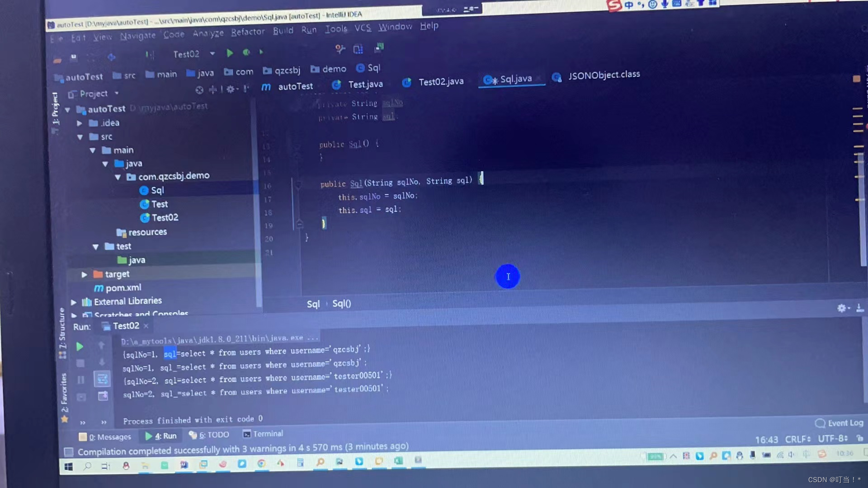Expand External Libraries node
The image size is (868, 488).
coord(74,302)
